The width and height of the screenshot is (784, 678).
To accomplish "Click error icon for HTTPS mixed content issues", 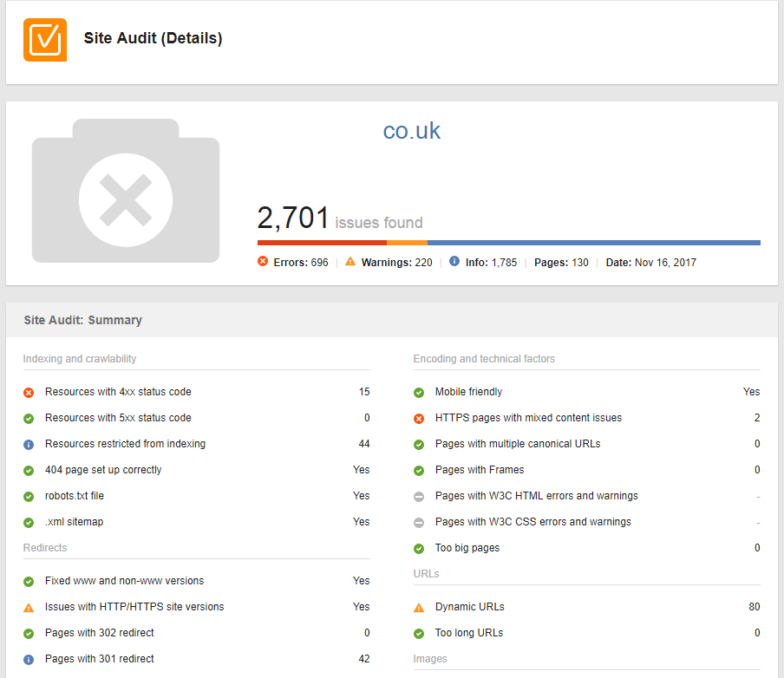I will click(x=419, y=419).
